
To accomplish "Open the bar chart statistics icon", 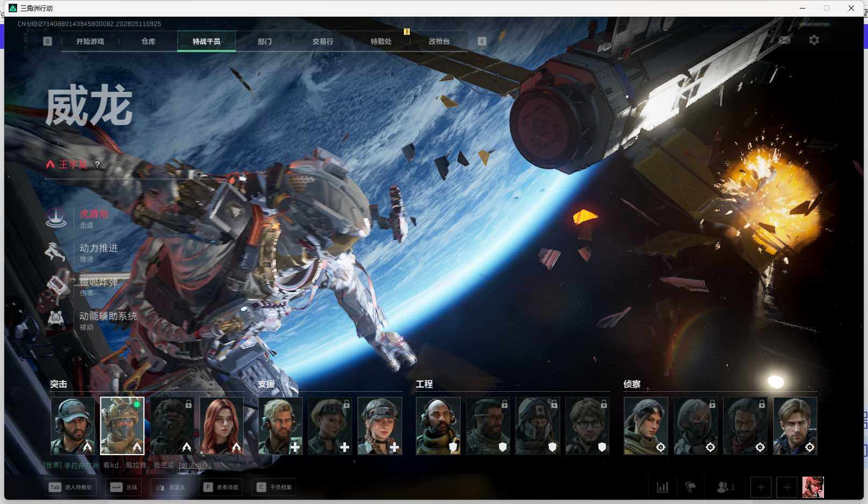I will pos(663,487).
